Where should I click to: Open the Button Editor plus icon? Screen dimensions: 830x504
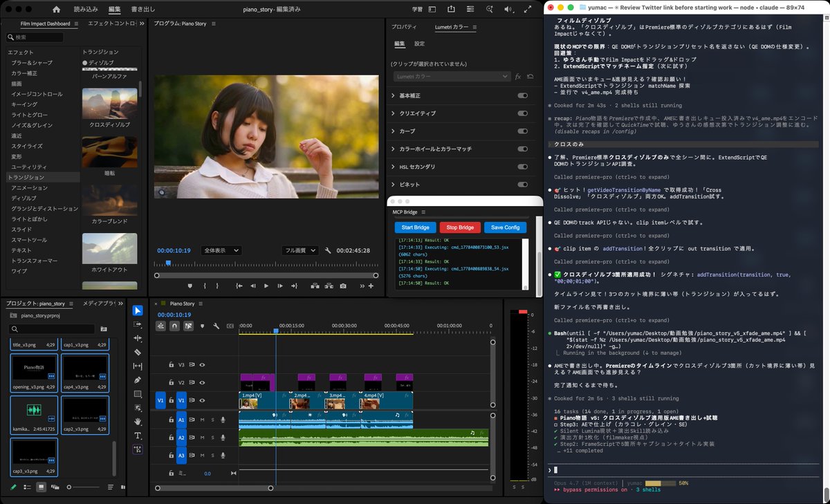click(x=371, y=286)
